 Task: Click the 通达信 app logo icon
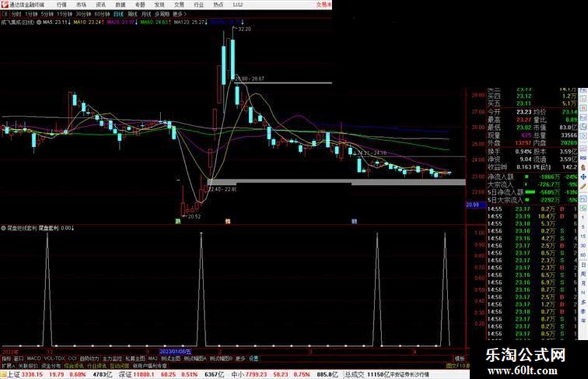click(4, 4)
